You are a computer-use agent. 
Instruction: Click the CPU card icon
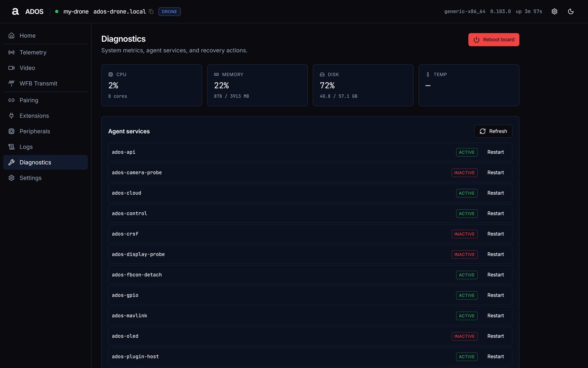tap(111, 74)
